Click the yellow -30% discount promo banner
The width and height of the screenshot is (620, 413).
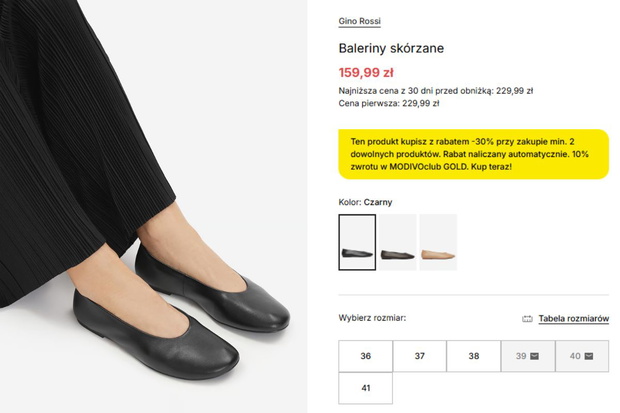(x=473, y=154)
